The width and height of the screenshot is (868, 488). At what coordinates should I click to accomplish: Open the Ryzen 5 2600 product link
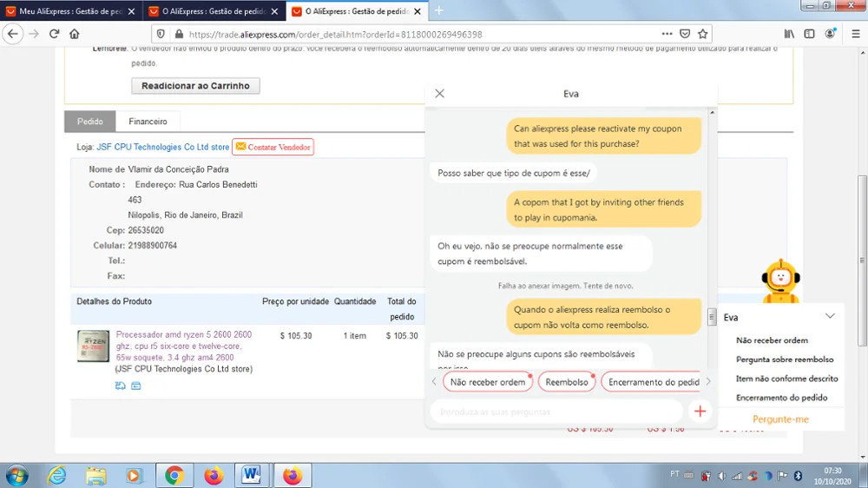(184, 346)
